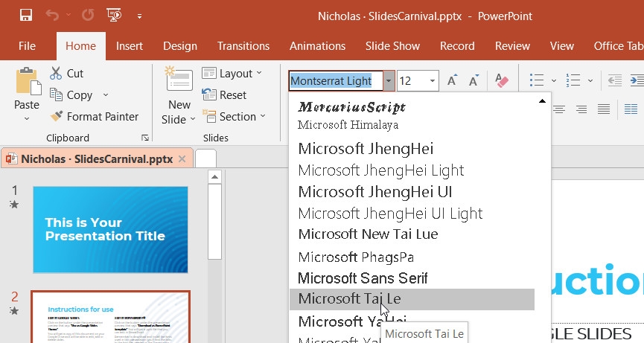The image size is (644, 343).
Task: Select the Home ribbon tab
Action: [80, 46]
